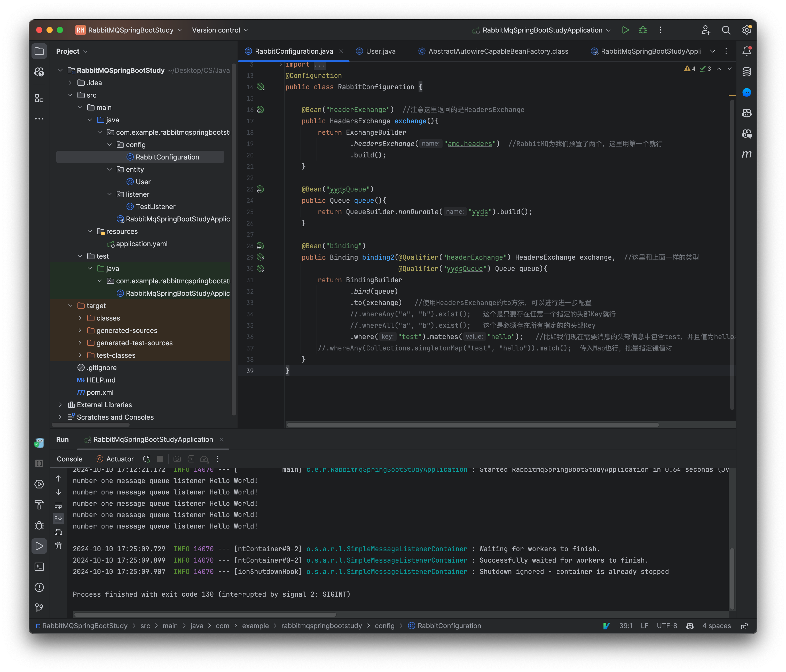Viewport: 786px width, 672px height.
Task: Open the Database tool window icon
Action: tap(746, 71)
